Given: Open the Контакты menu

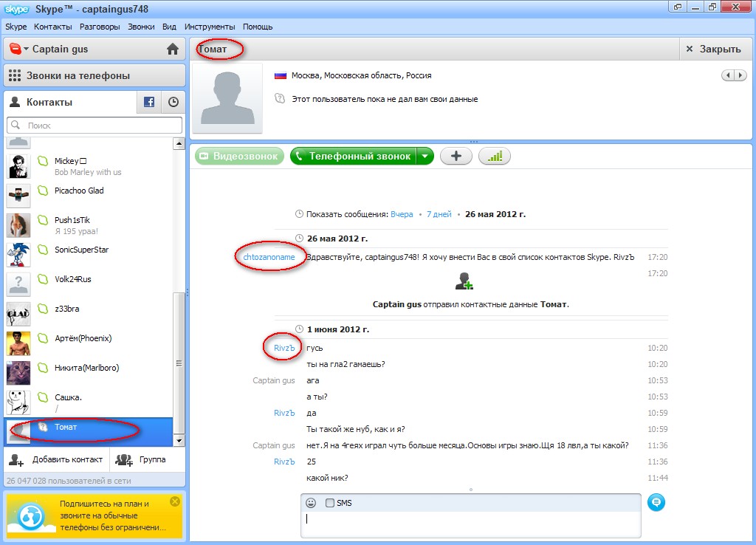Looking at the screenshot, I should point(53,27).
